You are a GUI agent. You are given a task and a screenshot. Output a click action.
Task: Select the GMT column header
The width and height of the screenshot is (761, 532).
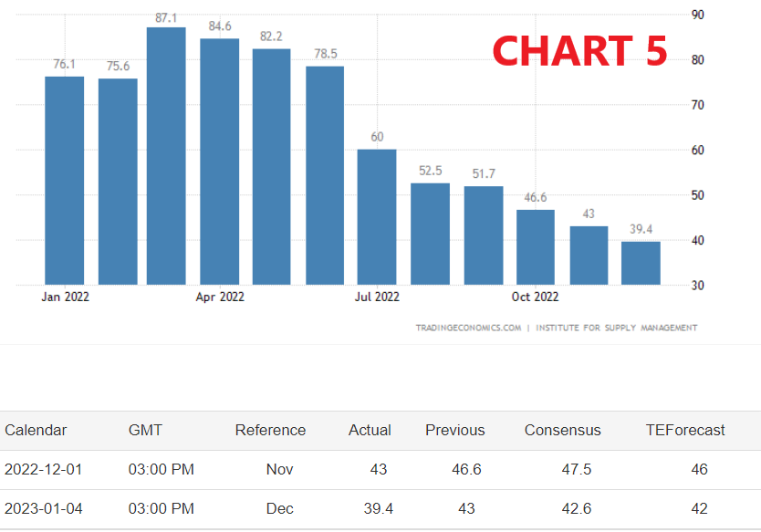click(145, 430)
